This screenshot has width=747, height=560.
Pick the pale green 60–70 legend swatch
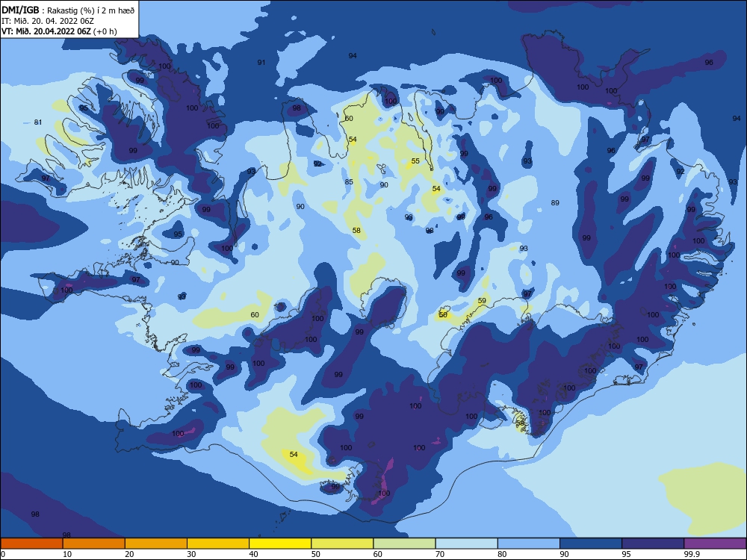click(x=404, y=544)
